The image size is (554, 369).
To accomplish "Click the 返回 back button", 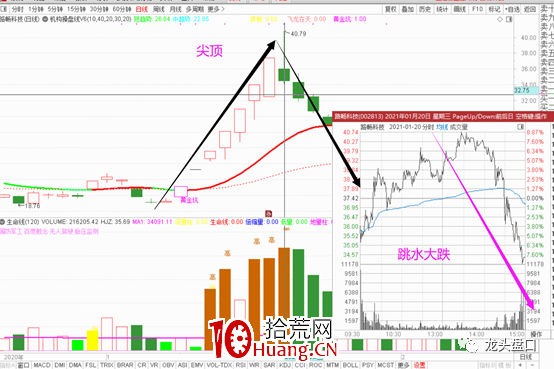I will click(x=530, y=9).
